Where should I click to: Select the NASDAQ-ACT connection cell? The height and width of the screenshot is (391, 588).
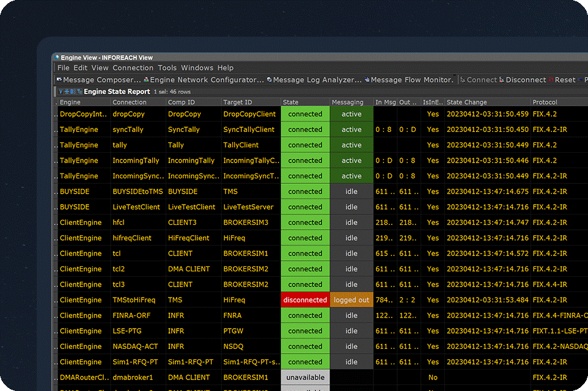[138, 346]
